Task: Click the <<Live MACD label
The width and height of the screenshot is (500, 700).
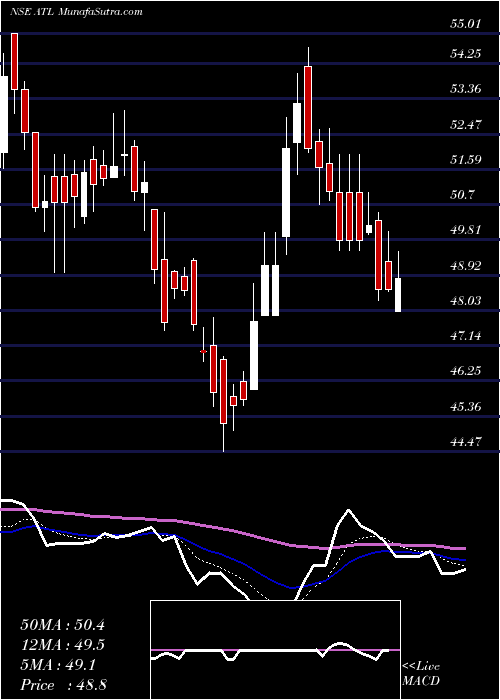Action: 421,673
